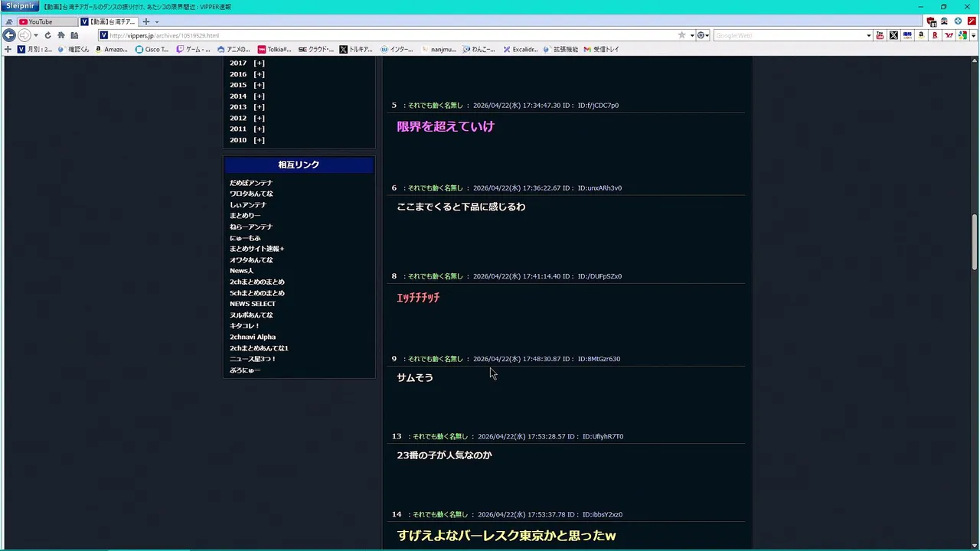
Task: Click the Amazon search engine icon
Action: point(921,35)
